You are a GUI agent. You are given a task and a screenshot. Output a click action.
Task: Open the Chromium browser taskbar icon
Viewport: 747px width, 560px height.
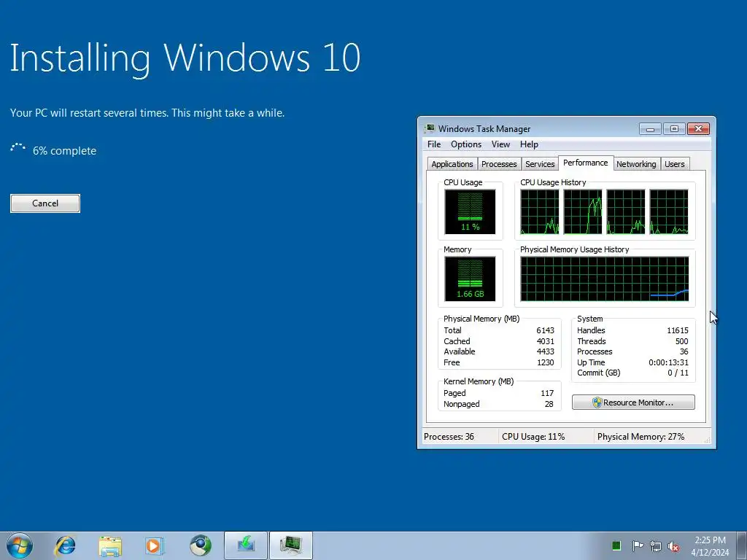pos(200,545)
